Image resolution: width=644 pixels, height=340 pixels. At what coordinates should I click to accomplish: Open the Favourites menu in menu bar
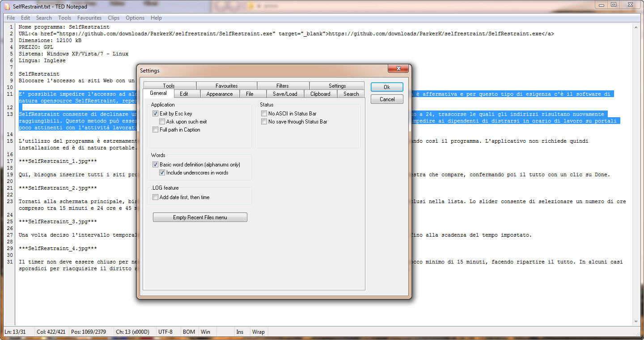(89, 18)
